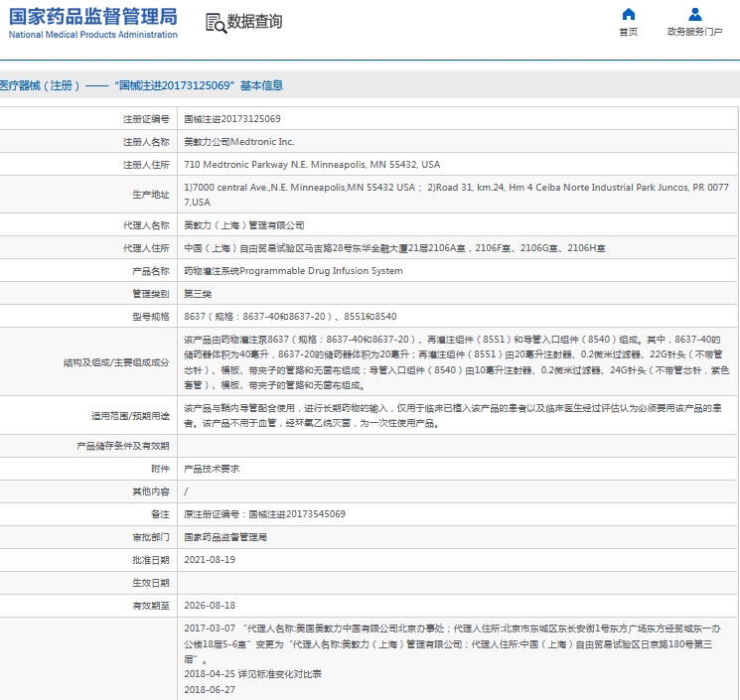The height and width of the screenshot is (700, 740).
Task: Click the 注册证编号 row label
Action: (146, 119)
